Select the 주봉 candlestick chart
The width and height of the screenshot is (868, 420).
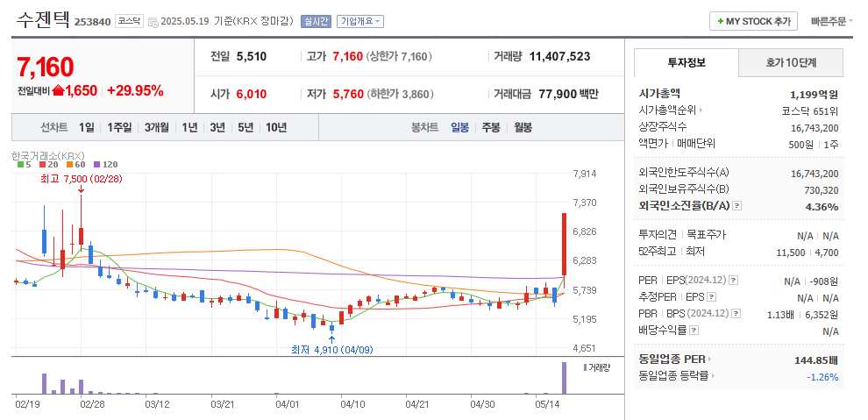(x=491, y=127)
